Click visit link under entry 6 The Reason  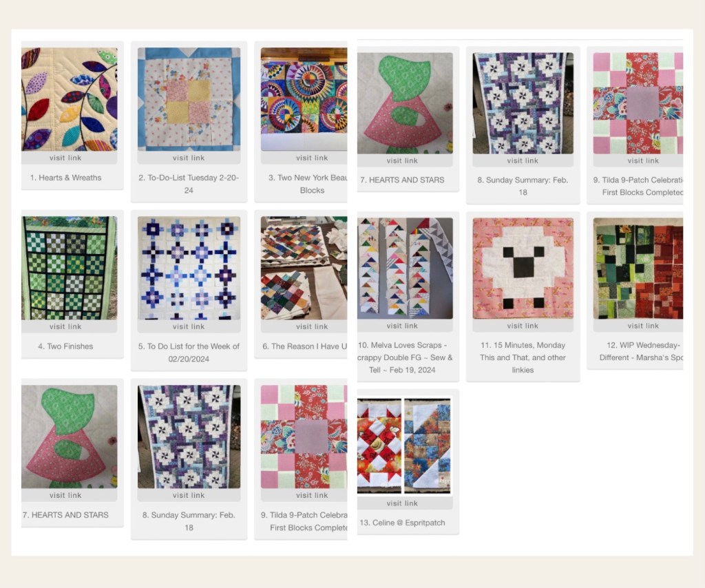point(312,326)
